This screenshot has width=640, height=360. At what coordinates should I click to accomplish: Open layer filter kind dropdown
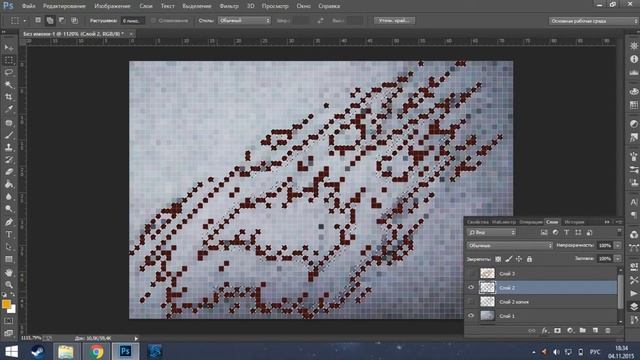pos(491,232)
